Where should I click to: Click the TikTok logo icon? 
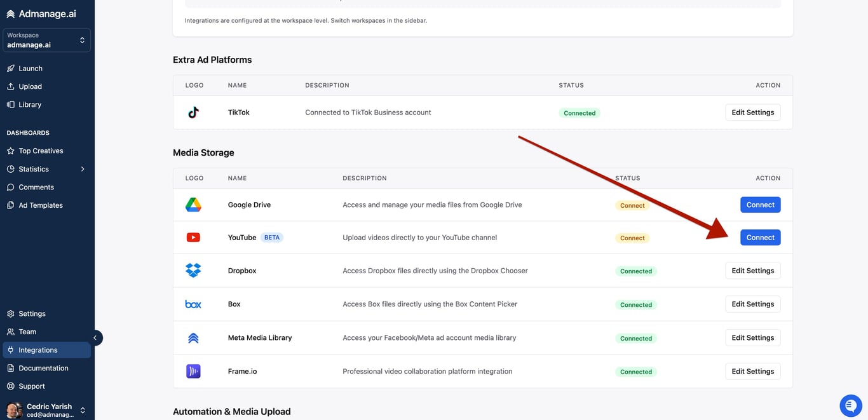point(193,112)
